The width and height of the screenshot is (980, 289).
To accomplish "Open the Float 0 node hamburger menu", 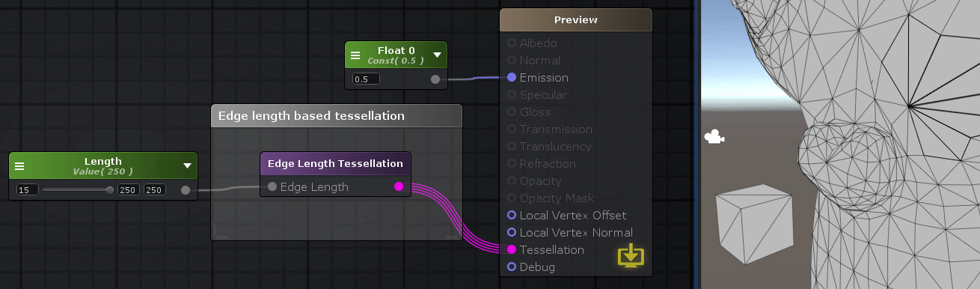I will [x=356, y=55].
